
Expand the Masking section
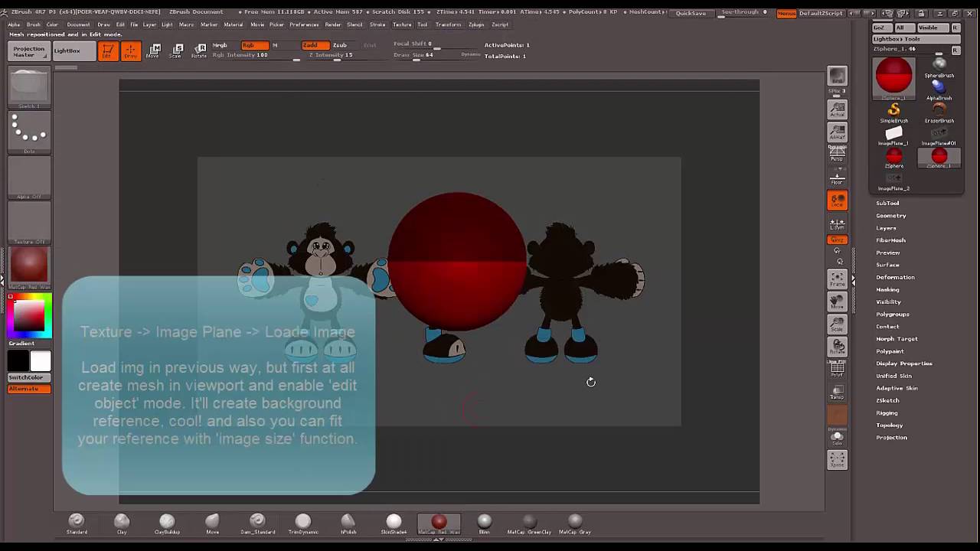point(887,289)
